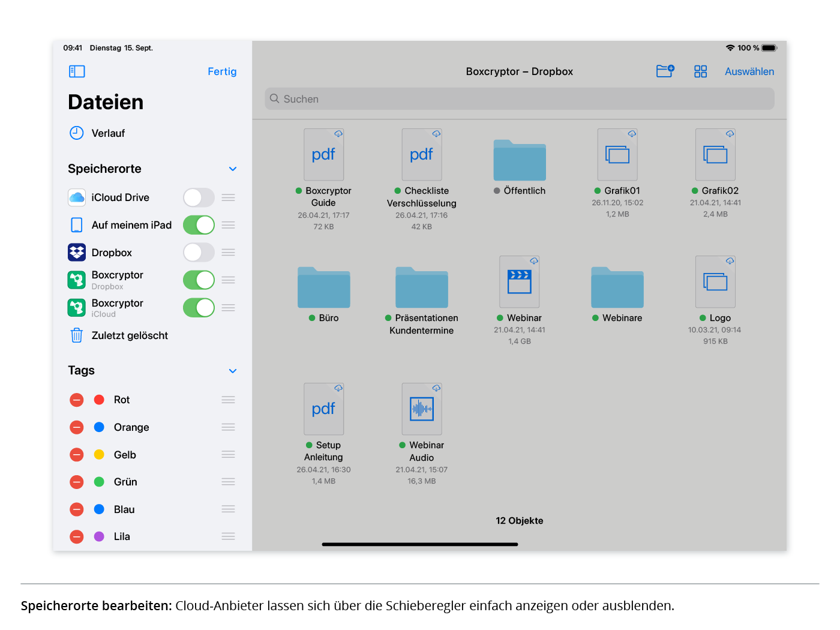Viewport: 840px width, 630px height.
Task: Switch view with the grid icon
Action: point(700,71)
